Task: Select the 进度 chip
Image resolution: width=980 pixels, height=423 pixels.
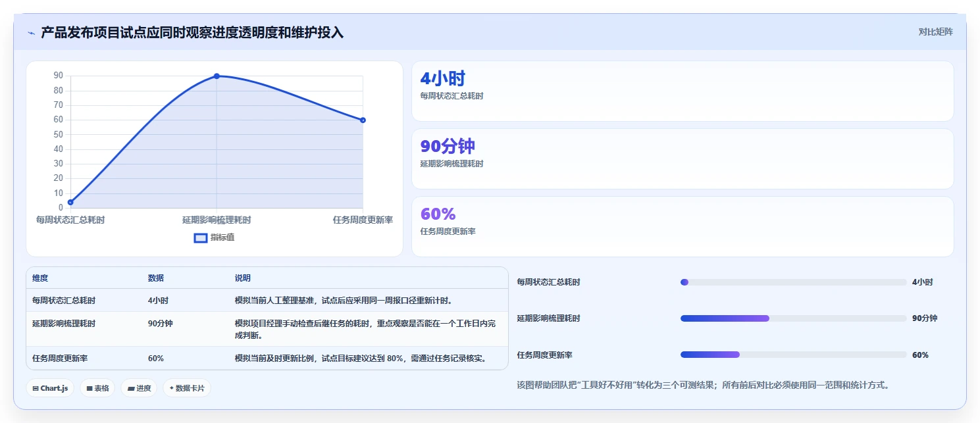Action: click(139, 388)
